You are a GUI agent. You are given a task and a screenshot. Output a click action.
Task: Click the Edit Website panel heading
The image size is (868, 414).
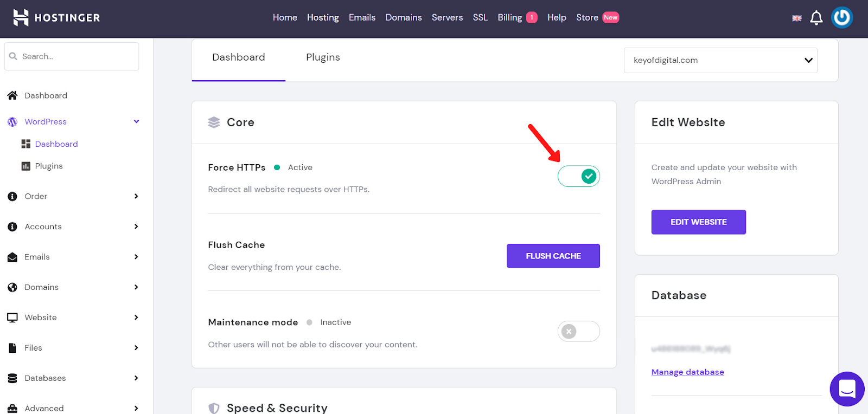coord(688,122)
